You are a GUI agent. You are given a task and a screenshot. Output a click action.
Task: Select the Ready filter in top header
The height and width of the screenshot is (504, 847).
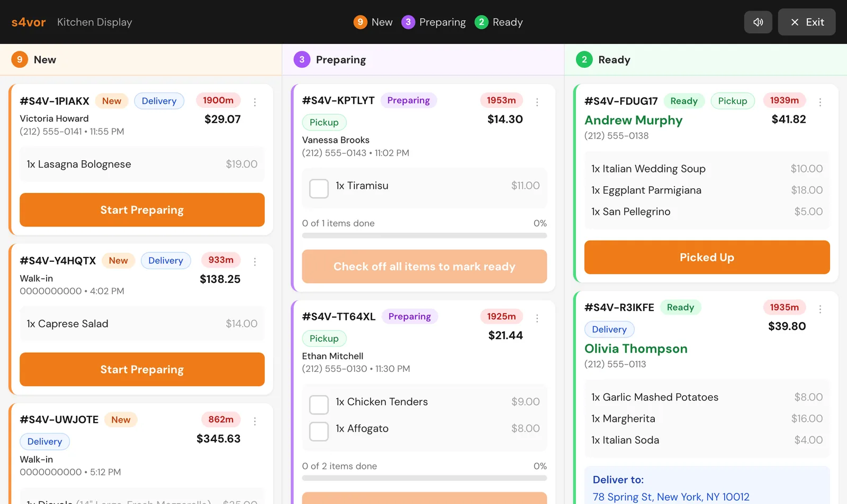499,22
